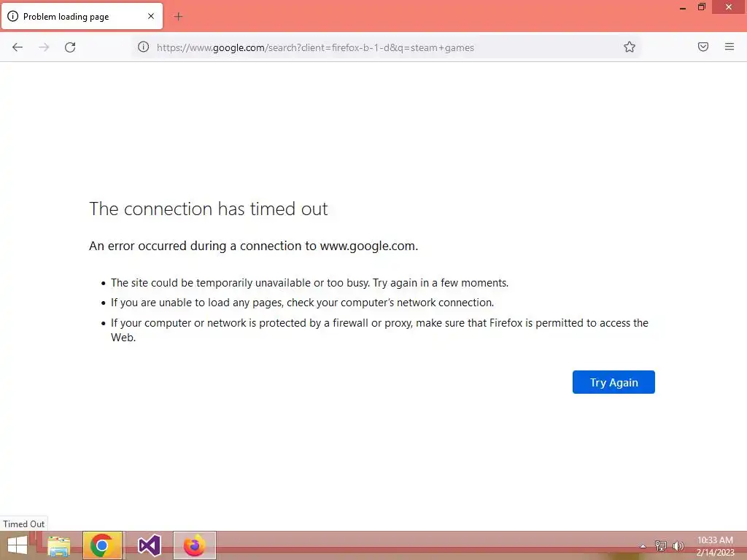This screenshot has width=747, height=560.
Task: Restore down the Firefox window
Action: click(702, 7)
